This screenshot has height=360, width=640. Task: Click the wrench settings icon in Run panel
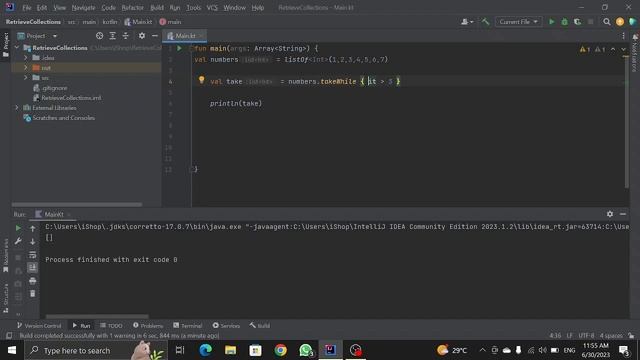(x=18, y=241)
